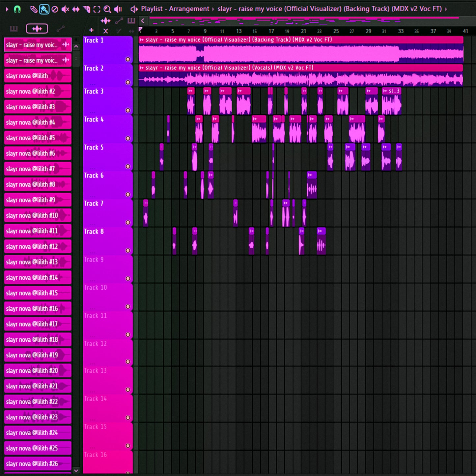Select the Paint brush tool
Viewport: 476px width, 476px height.
tap(44, 9)
